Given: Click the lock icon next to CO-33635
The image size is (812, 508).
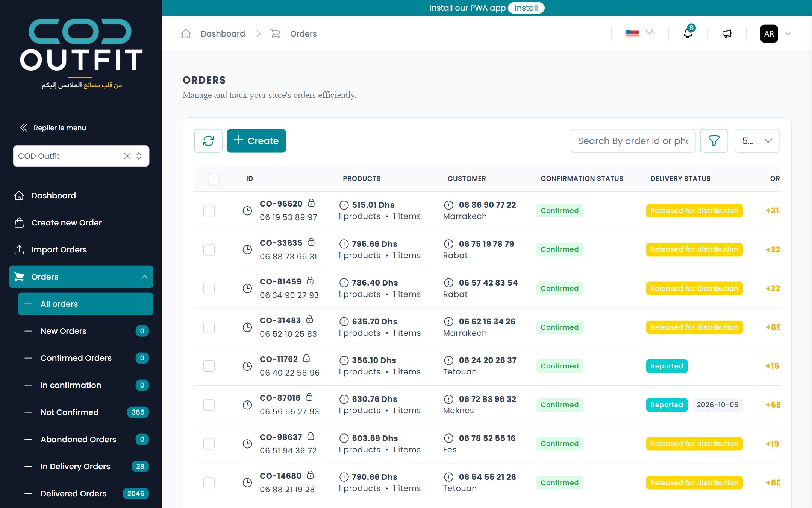Looking at the screenshot, I should 311,242.
